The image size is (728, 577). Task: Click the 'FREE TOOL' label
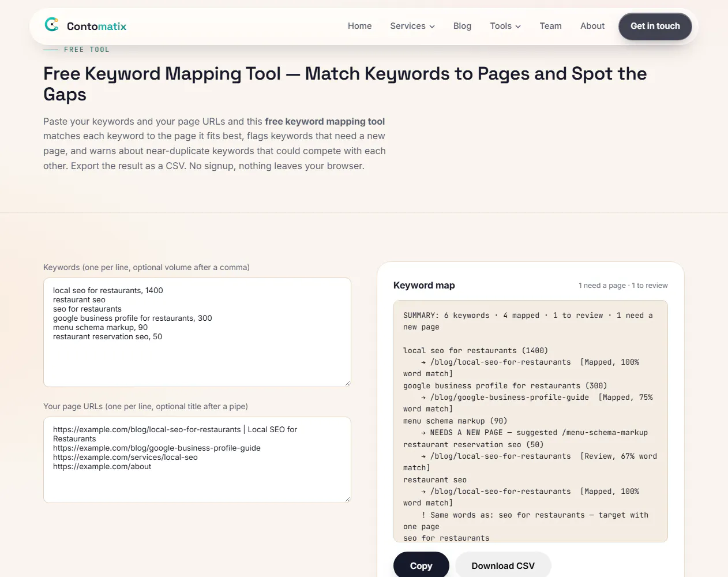point(87,50)
